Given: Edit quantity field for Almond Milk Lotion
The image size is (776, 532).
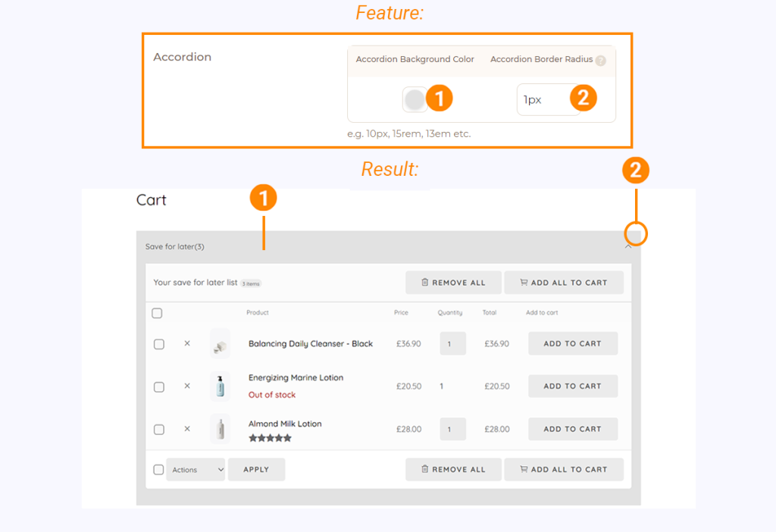Looking at the screenshot, I should (x=453, y=429).
